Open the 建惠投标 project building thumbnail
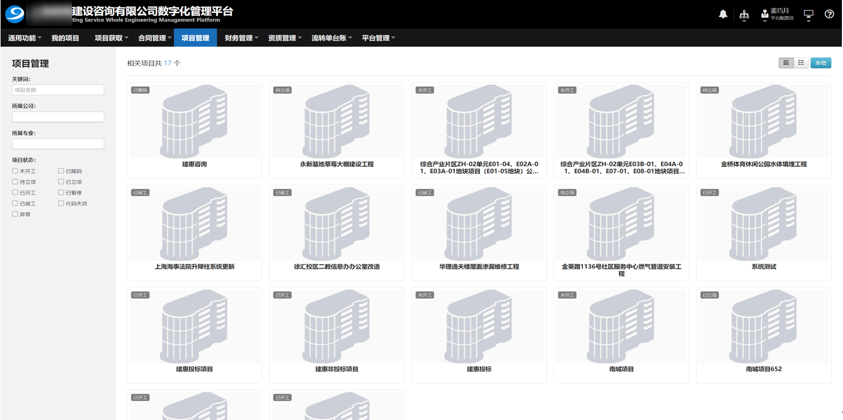843x420 pixels. [479, 326]
